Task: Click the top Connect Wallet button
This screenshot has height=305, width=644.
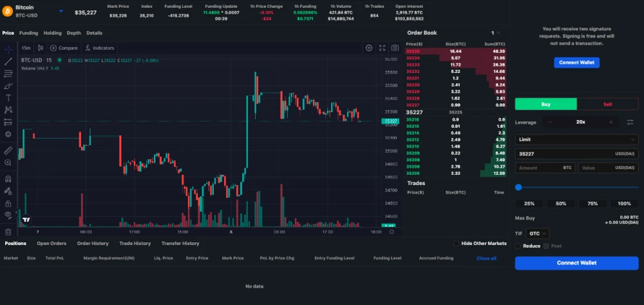Action: coord(576,63)
